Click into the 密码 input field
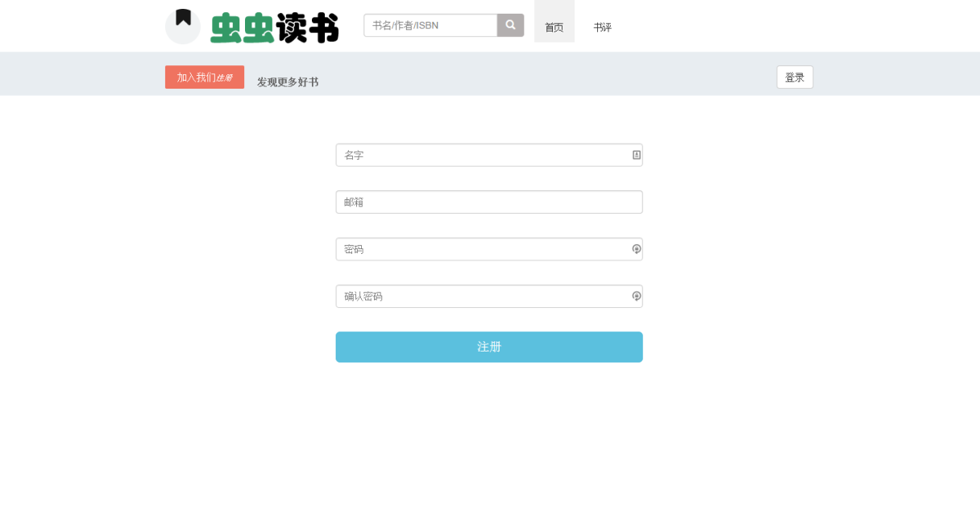This screenshot has height=516, width=980. pos(480,249)
